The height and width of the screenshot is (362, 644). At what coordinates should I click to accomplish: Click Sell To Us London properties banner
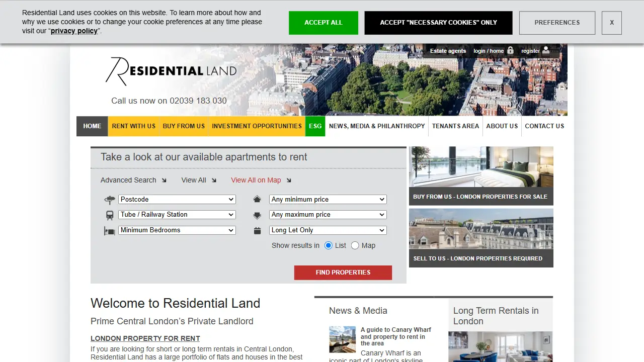click(x=481, y=238)
